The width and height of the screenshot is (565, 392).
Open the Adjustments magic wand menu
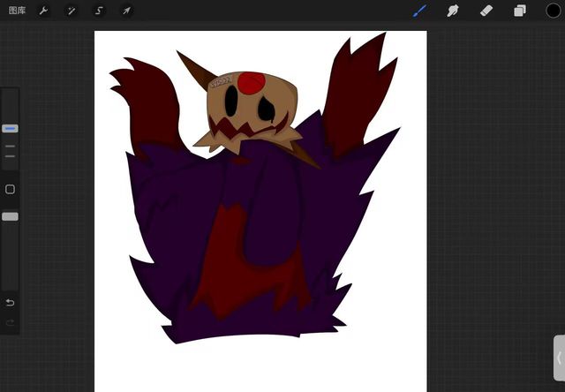click(x=72, y=11)
